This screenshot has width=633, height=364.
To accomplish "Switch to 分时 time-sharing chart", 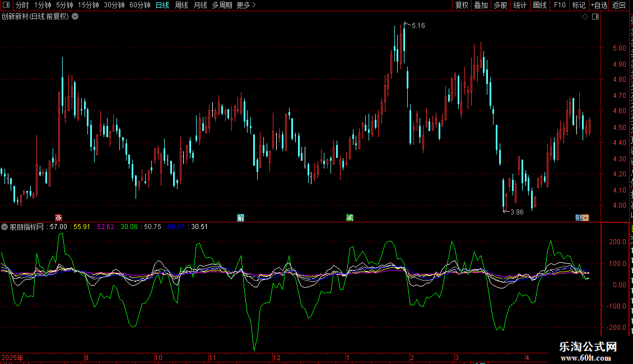I will [22, 5].
